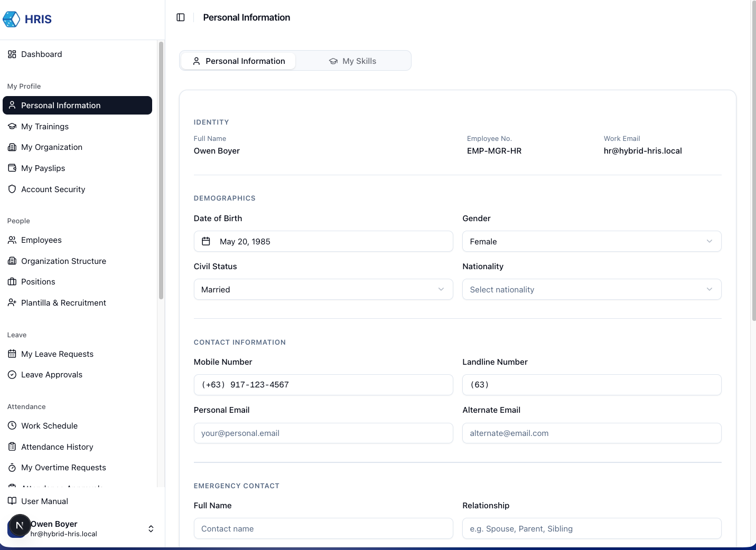
Task: Focus the Personal Email field
Action: coord(323,433)
